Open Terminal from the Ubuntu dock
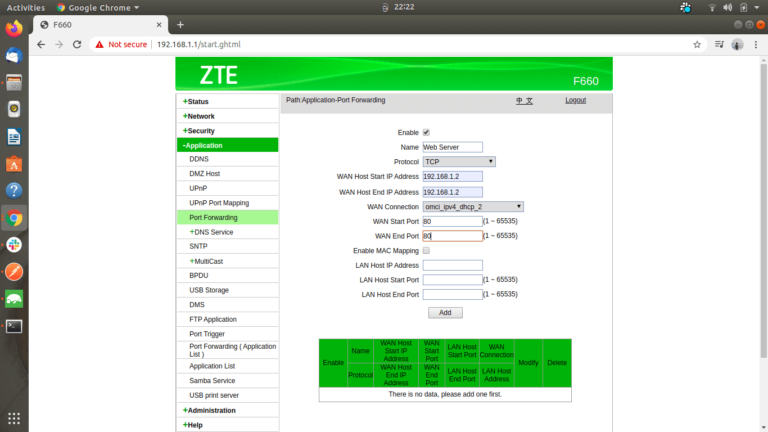 coord(14,325)
